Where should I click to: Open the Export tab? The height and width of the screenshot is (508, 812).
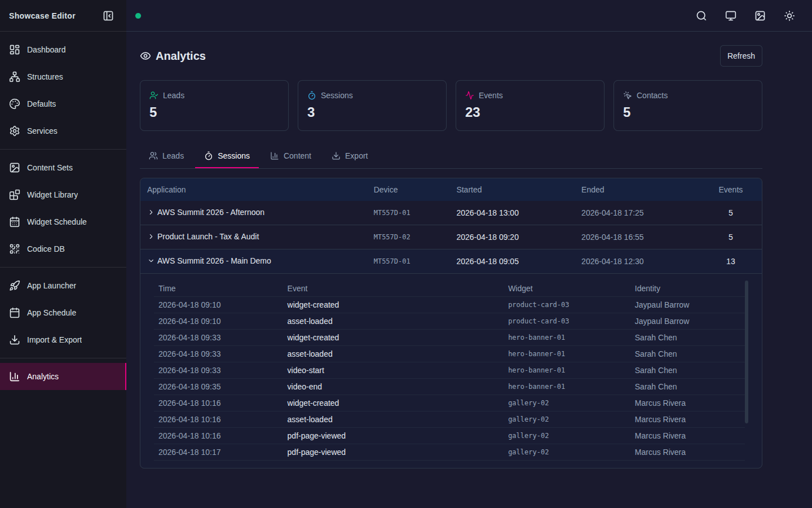(x=350, y=156)
